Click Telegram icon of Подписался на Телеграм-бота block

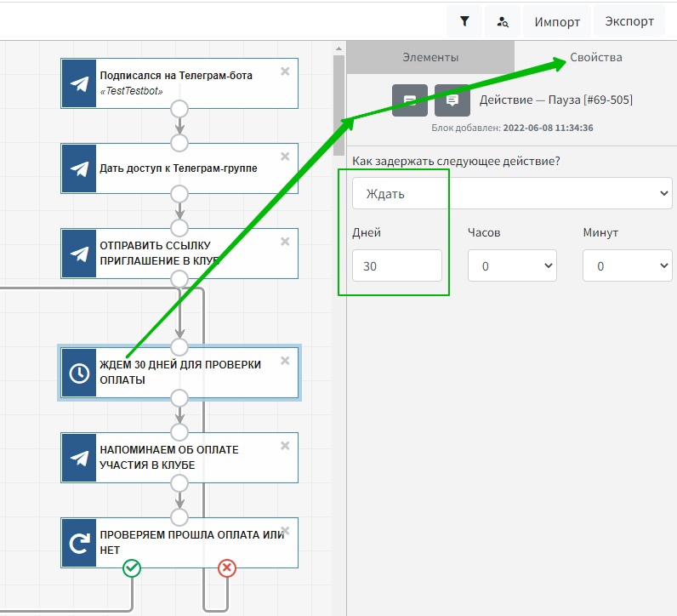(79, 83)
